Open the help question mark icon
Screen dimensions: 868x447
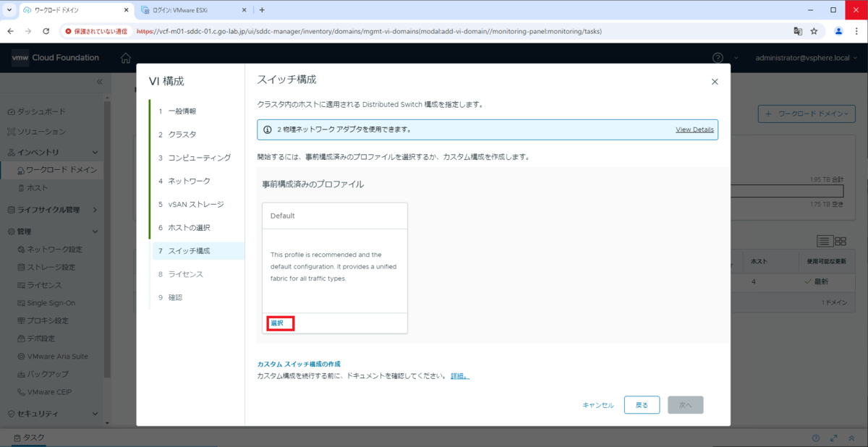coord(718,58)
